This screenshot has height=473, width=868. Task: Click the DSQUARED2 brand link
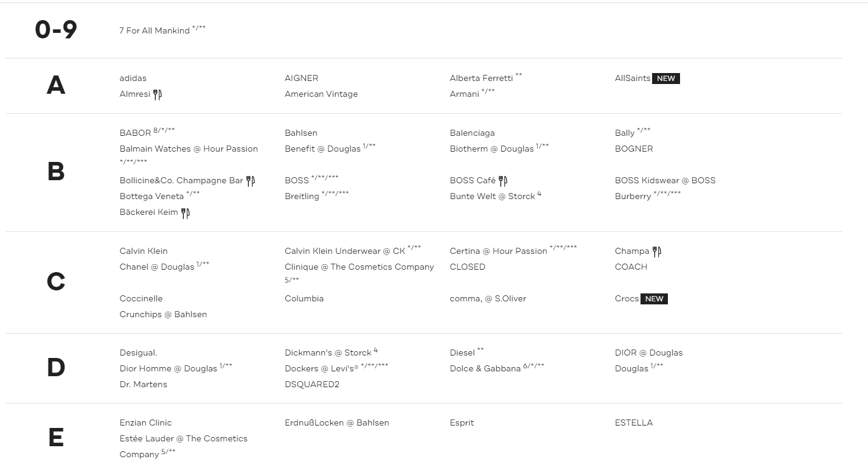pyautogui.click(x=312, y=384)
